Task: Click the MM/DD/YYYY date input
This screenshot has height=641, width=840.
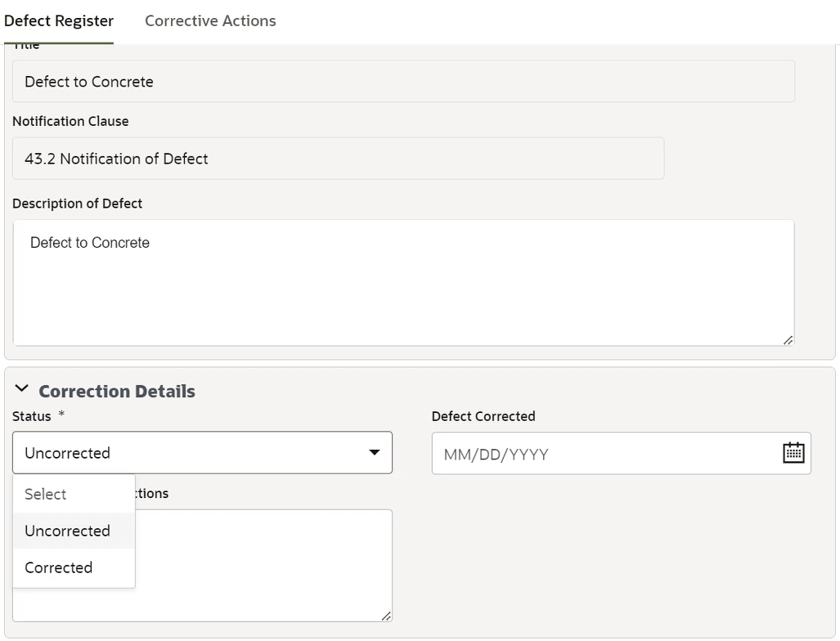Action: (x=605, y=454)
